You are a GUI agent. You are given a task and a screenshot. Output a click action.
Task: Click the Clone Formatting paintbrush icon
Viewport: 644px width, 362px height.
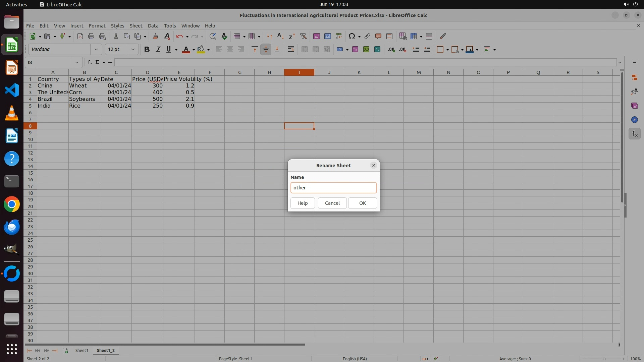pos(155,37)
